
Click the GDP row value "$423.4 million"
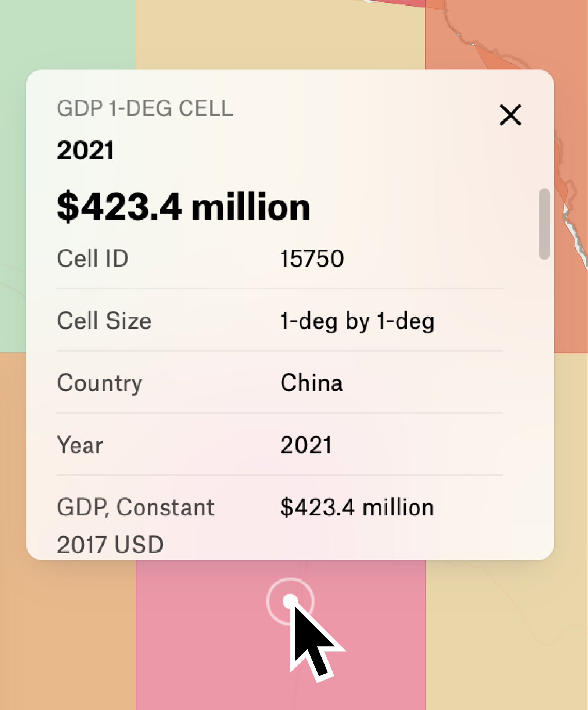(x=356, y=508)
